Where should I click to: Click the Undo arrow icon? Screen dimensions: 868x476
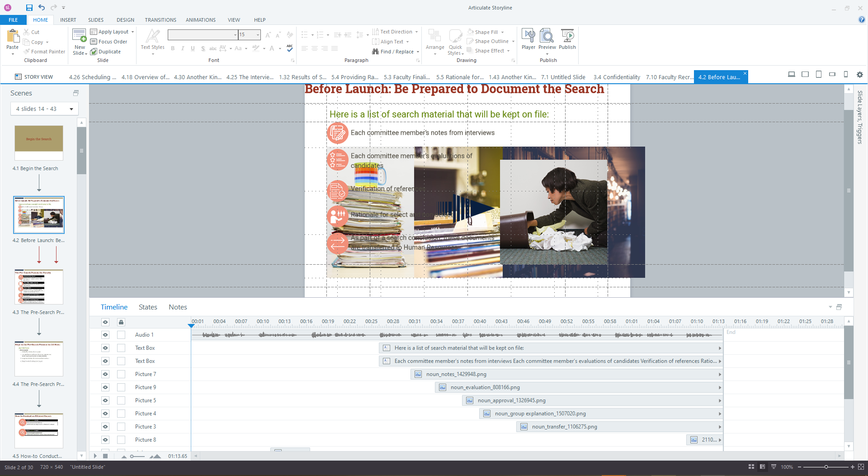pos(42,7)
